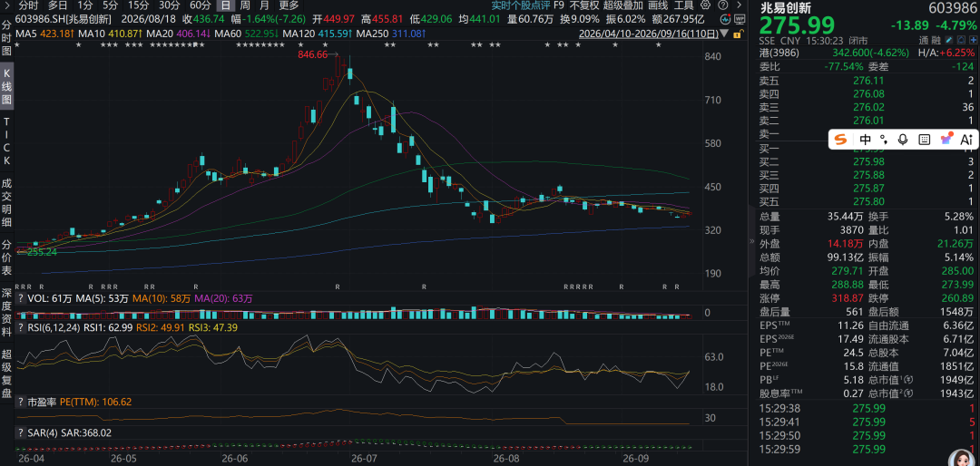The width and height of the screenshot is (980, 466).
Task: Click the help question mark icon in top toolbar
Action: (723, 5)
